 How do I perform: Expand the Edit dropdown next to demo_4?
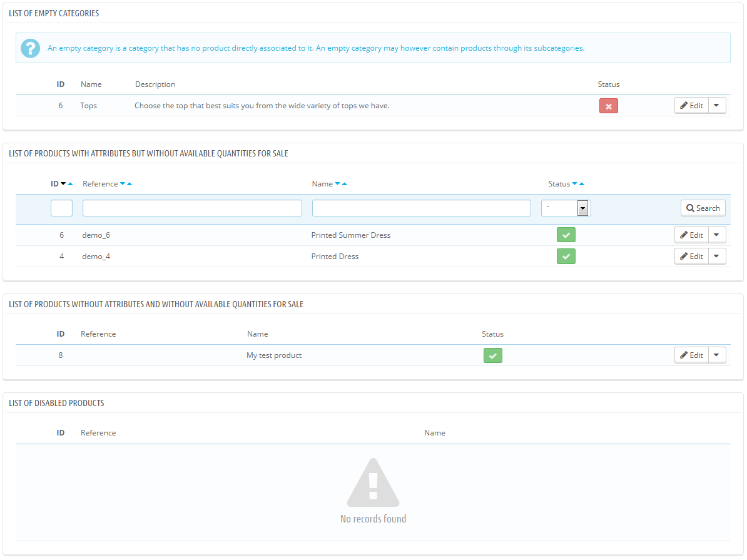pos(718,256)
